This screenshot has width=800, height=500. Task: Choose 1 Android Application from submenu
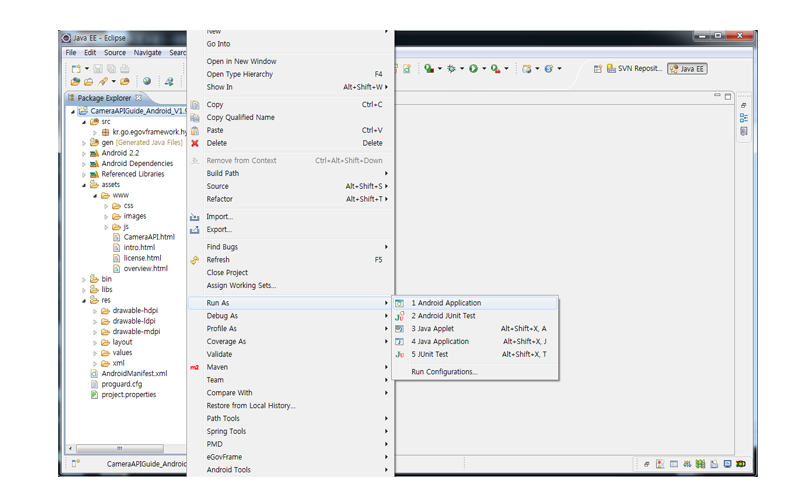(x=446, y=303)
